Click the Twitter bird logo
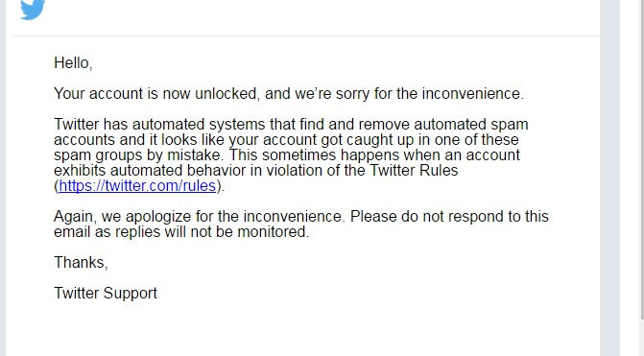 (x=33, y=9)
